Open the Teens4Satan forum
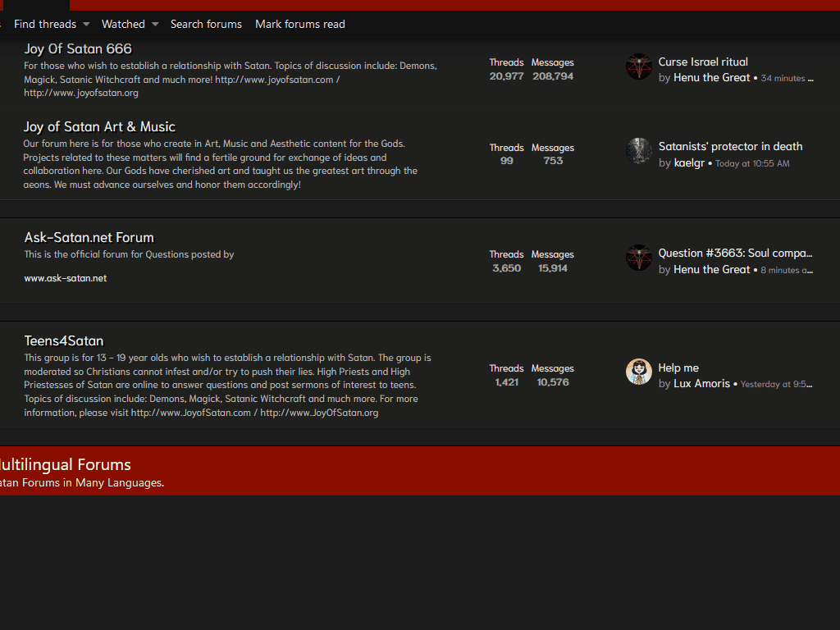Screen dimensions: 840x630 [64, 340]
